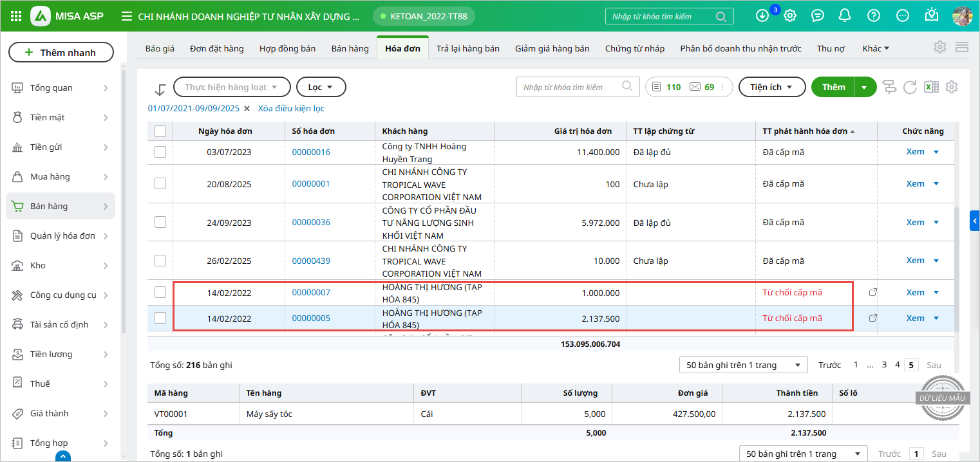Click the Excel export icon

tap(930, 87)
